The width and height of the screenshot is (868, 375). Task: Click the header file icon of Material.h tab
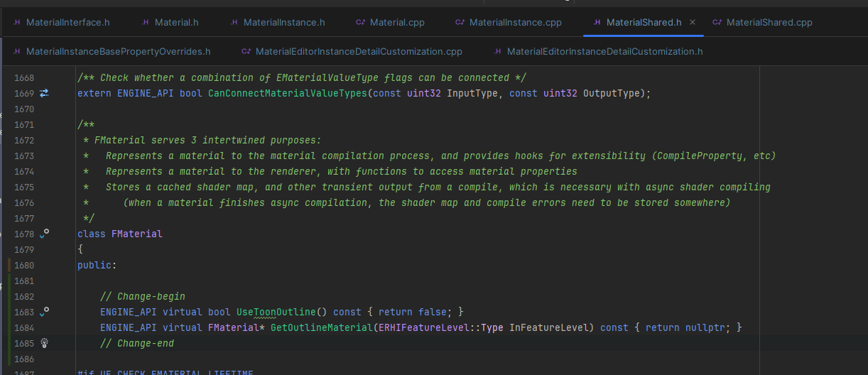pyautogui.click(x=145, y=22)
